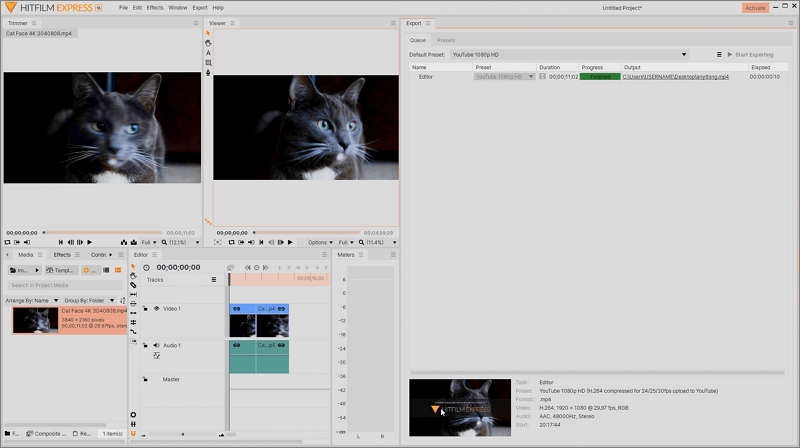
Task: Click the Trimmer playback scrub bar
Action: click(102, 233)
